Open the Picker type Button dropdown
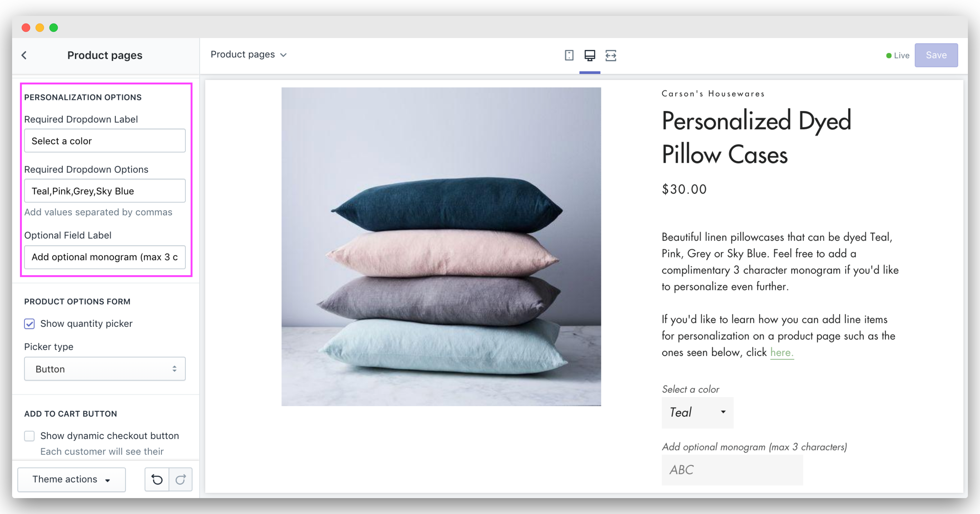Screen dimensions: 980x514 click(x=105, y=369)
